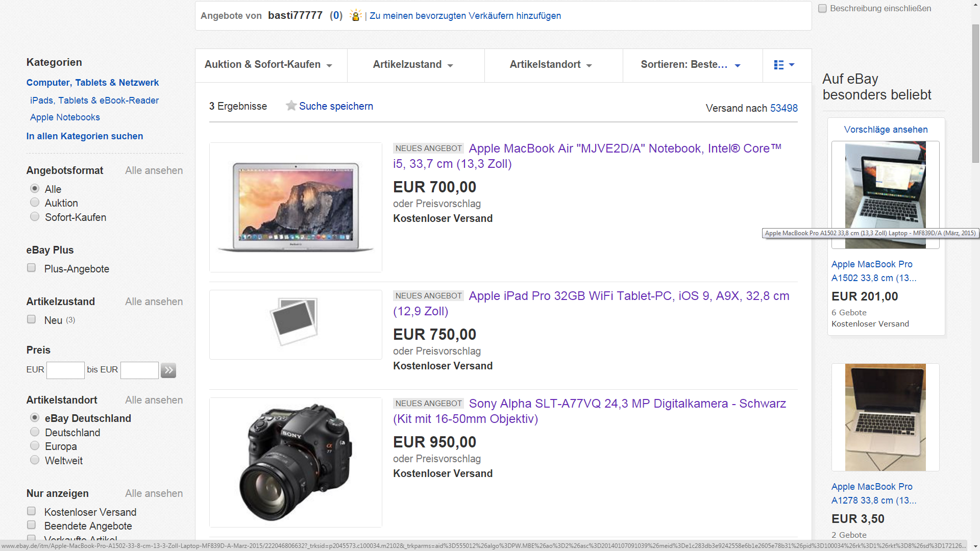Click the star icon beside Suche speichern

(x=291, y=106)
